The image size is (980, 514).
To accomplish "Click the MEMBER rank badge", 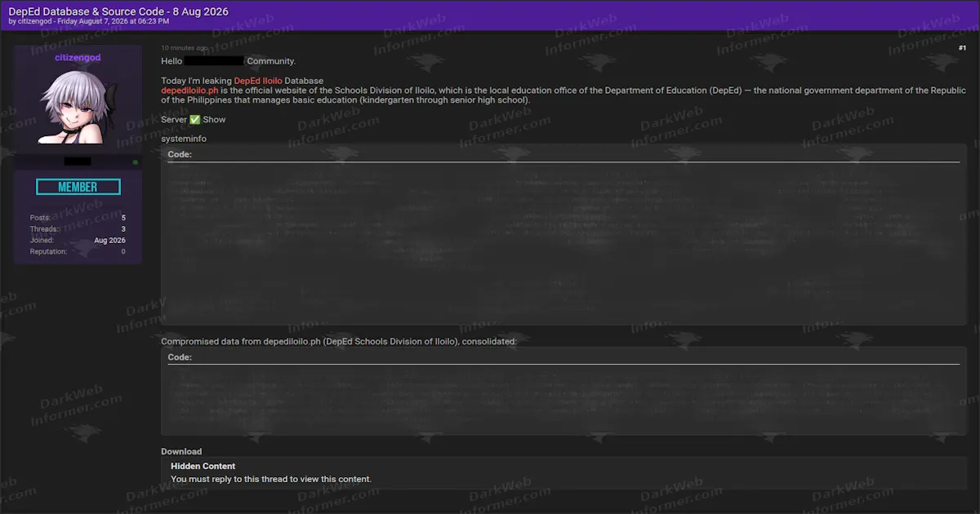I will tap(78, 187).
